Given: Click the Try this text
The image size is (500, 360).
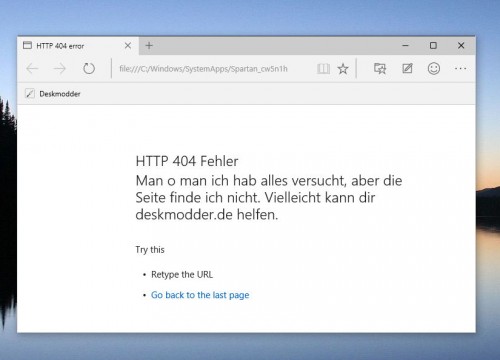Looking at the screenshot, I should tap(150, 250).
